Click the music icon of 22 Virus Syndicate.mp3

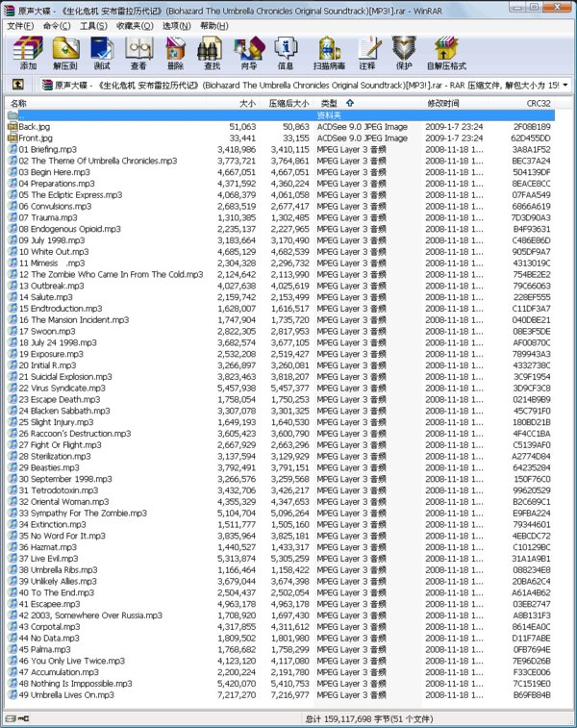13,389
